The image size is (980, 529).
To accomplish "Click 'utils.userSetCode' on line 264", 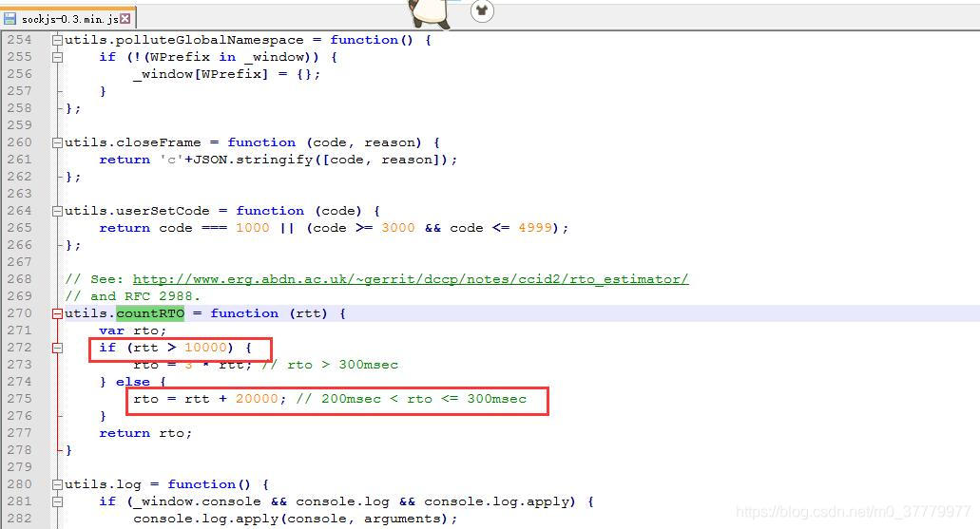I will [x=137, y=211].
